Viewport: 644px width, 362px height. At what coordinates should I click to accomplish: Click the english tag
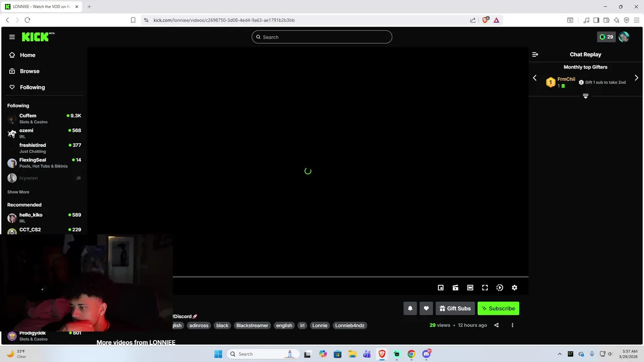pos(284,325)
